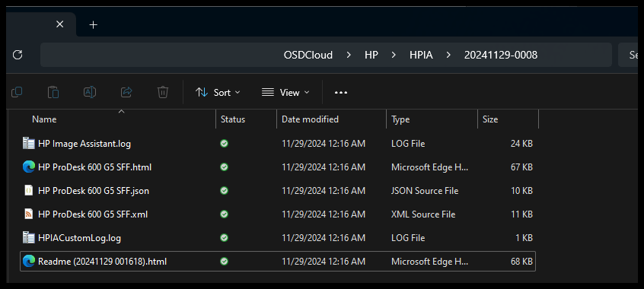The height and width of the screenshot is (289, 644).
Task: Select HPIACustomLog.log file name
Action: pos(79,238)
